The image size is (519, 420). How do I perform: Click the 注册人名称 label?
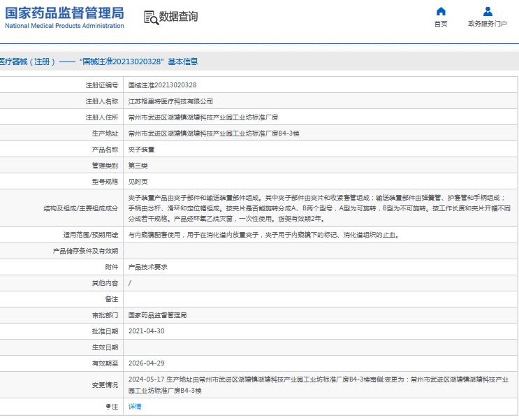pos(101,101)
